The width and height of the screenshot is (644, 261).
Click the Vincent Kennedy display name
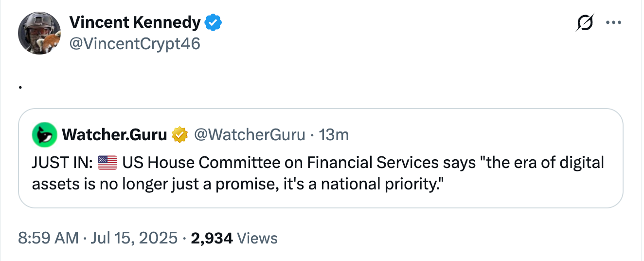(135, 22)
